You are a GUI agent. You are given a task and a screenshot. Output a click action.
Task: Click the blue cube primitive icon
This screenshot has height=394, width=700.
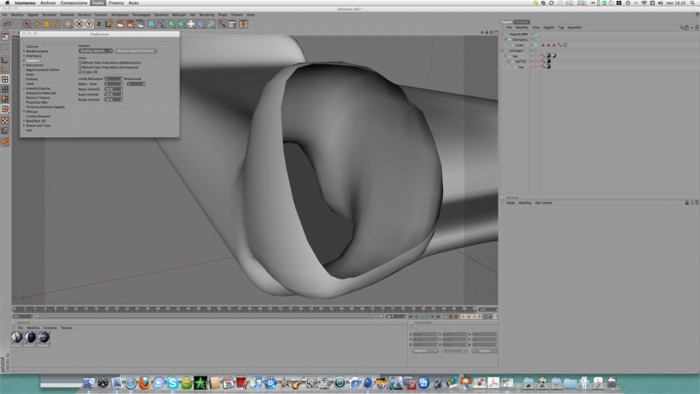tap(151, 24)
